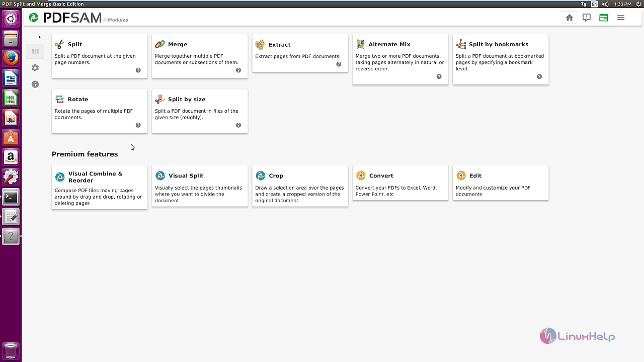Screen dimensions: 644x362
Task: Open the Trash from the dock
Action: [11, 350]
